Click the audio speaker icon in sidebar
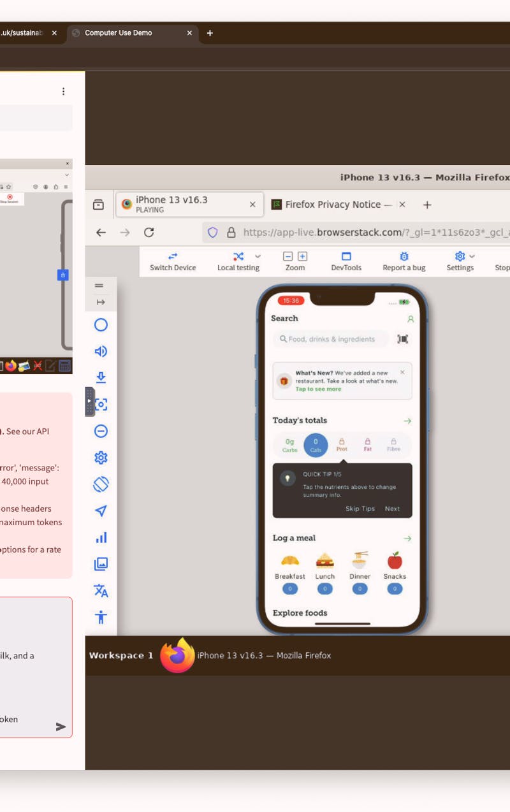Image resolution: width=510 pixels, height=812 pixels. tap(101, 351)
